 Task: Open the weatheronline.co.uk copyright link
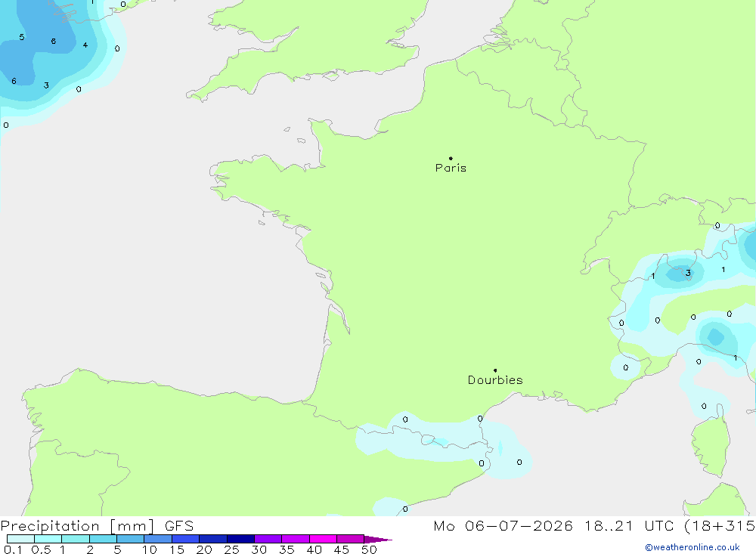(x=692, y=547)
